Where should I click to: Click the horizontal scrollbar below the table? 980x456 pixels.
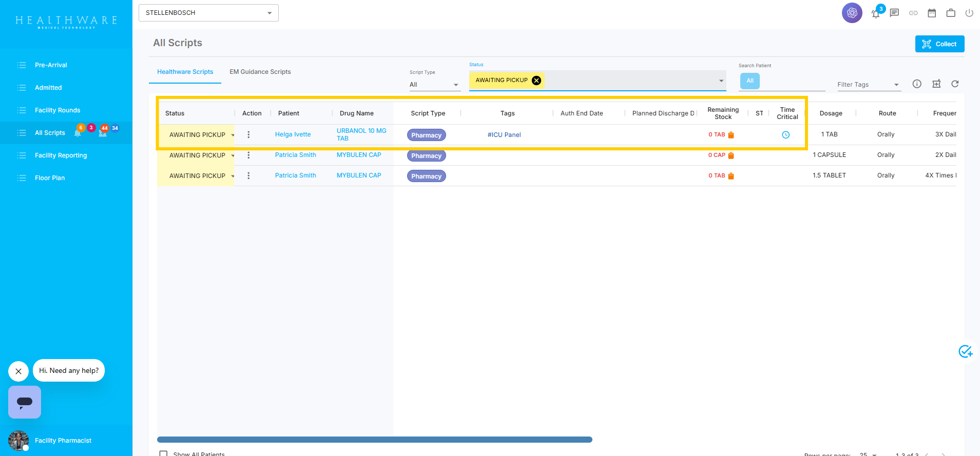coord(375,440)
